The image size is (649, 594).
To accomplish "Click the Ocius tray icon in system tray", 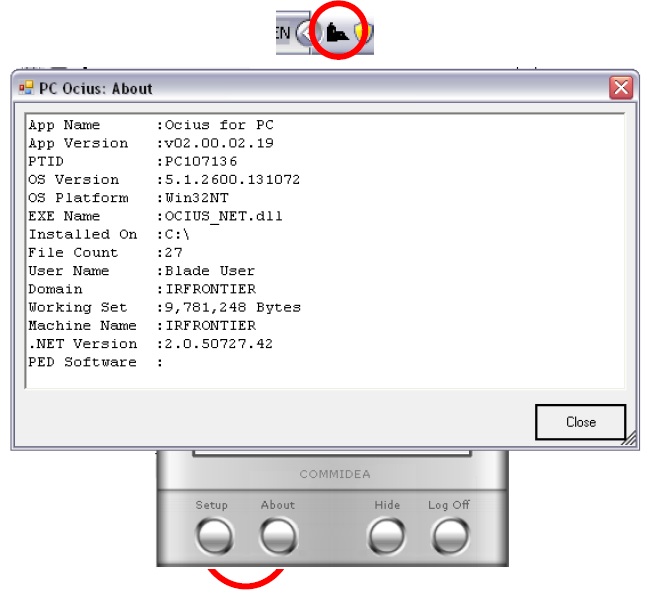I will (337, 33).
